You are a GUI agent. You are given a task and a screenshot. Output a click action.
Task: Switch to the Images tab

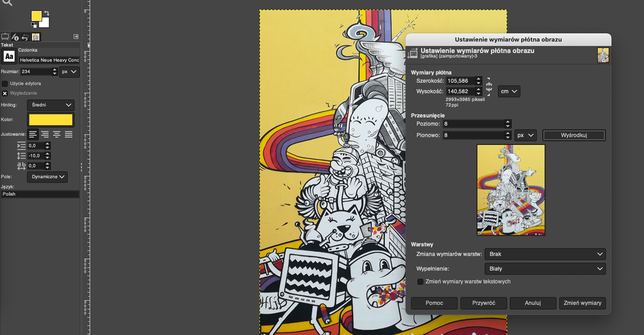pyautogui.click(x=36, y=37)
